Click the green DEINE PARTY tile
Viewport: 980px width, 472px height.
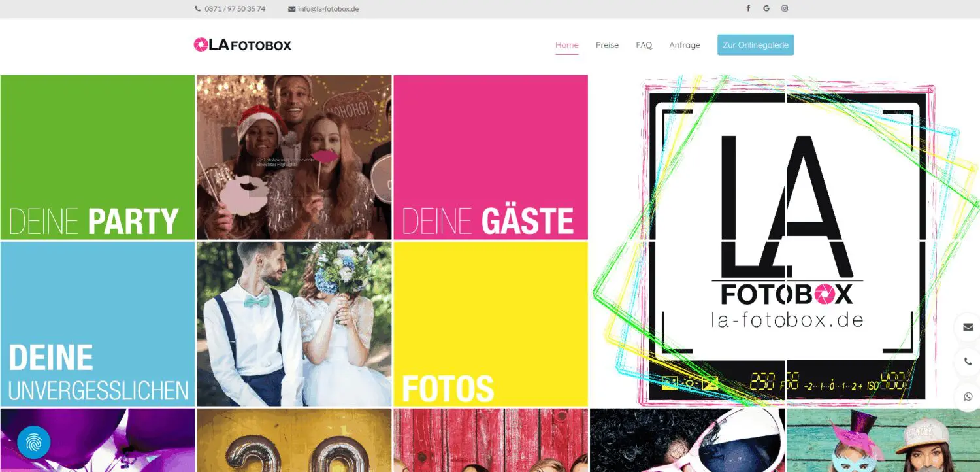[x=97, y=157]
